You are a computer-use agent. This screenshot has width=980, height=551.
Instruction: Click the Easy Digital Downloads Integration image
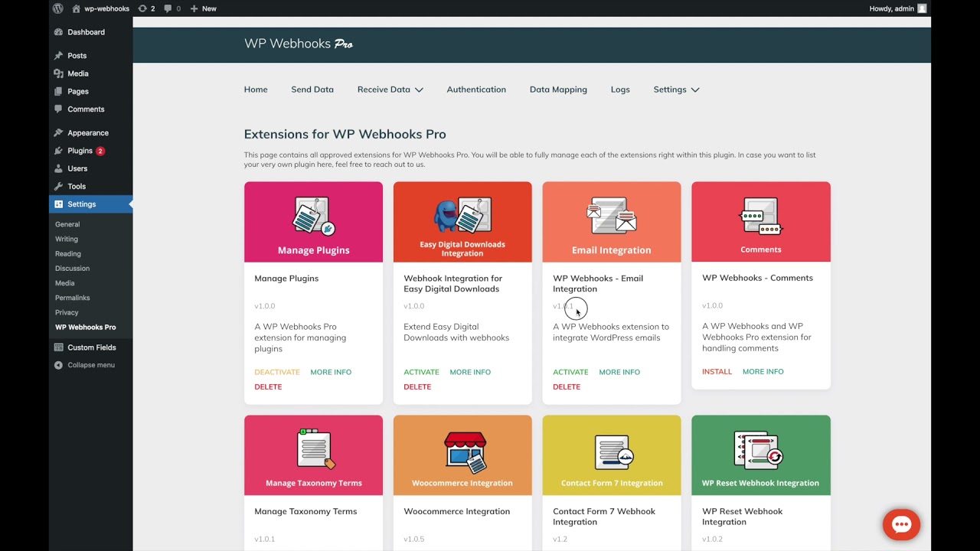point(462,222)
